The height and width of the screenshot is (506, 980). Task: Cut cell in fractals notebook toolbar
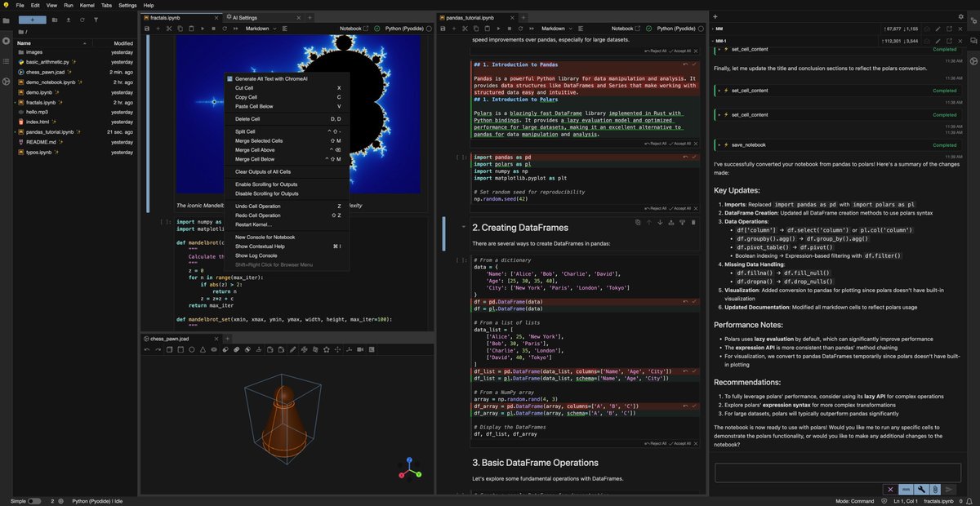click(x=169, y=29)
